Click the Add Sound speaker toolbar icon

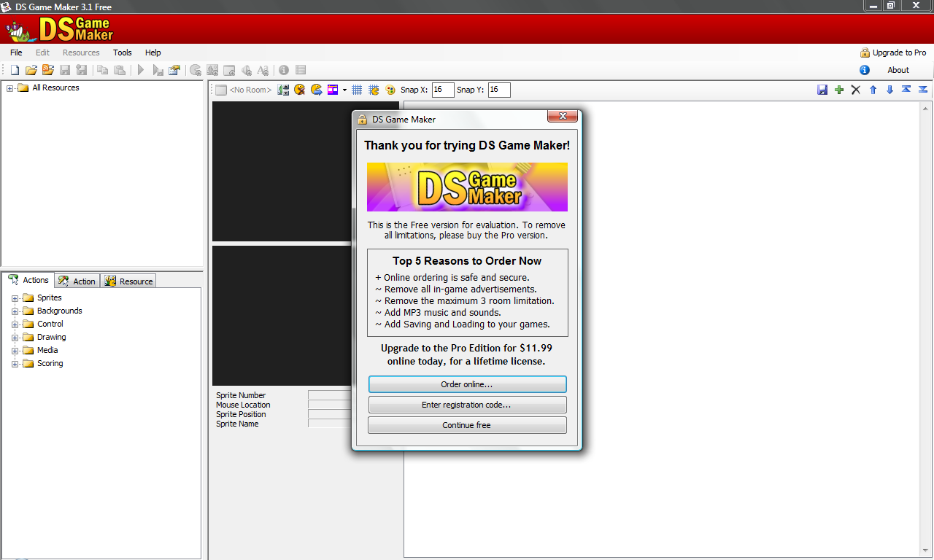tap(246, 70)
